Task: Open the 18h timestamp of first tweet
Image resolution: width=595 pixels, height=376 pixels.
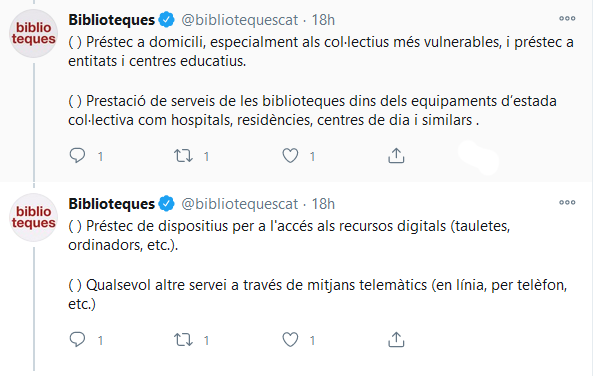Action: click(323, 20)
